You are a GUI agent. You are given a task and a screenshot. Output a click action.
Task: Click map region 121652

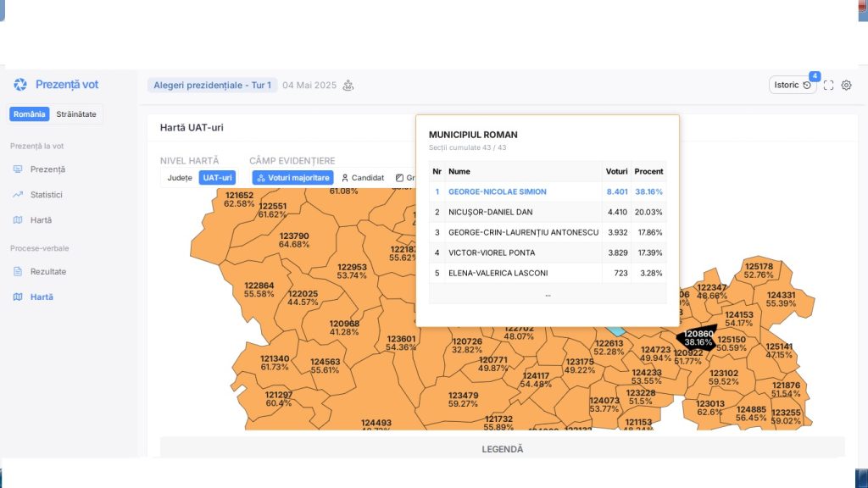[x=239, y=199]
